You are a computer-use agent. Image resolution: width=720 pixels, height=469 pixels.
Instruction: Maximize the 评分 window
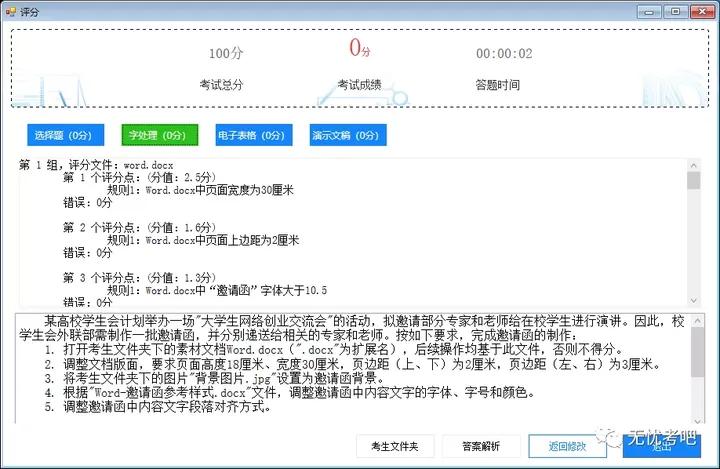point(675,11)
